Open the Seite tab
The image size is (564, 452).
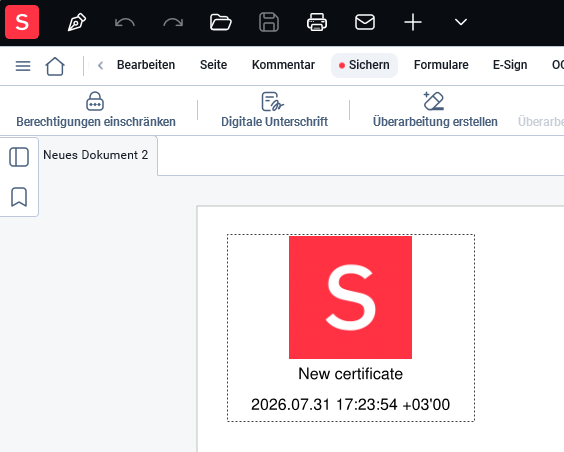pos(214,65)
